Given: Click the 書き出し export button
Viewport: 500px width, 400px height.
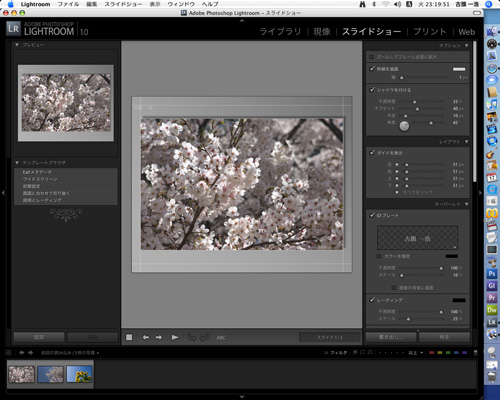Looking at the screenshot, I should pyautogui.click(x=391, y=337).
